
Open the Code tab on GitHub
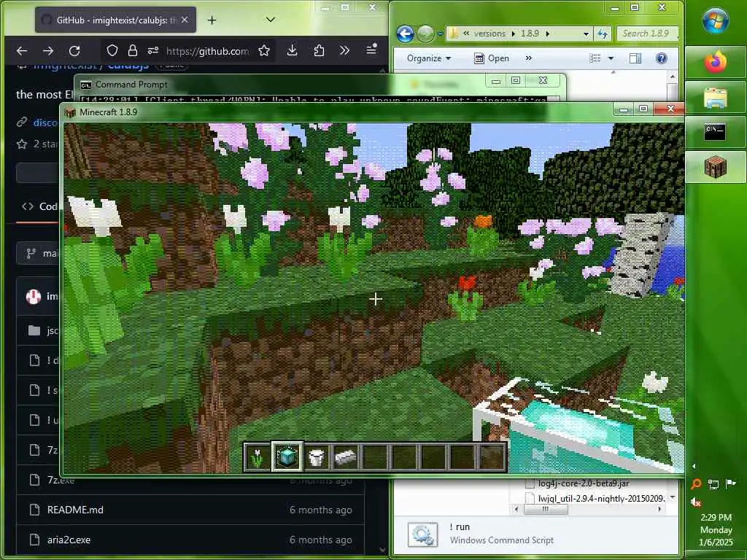click(40, 206)
